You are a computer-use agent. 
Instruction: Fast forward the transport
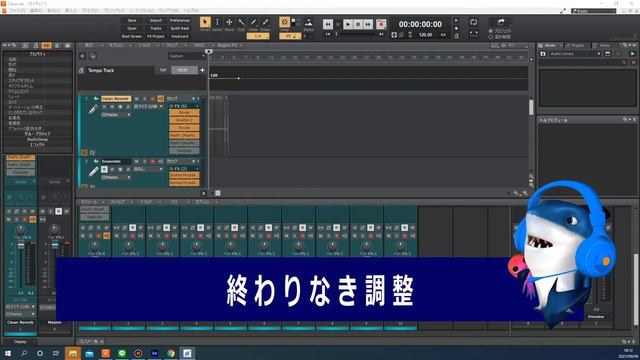coord(368,24)
